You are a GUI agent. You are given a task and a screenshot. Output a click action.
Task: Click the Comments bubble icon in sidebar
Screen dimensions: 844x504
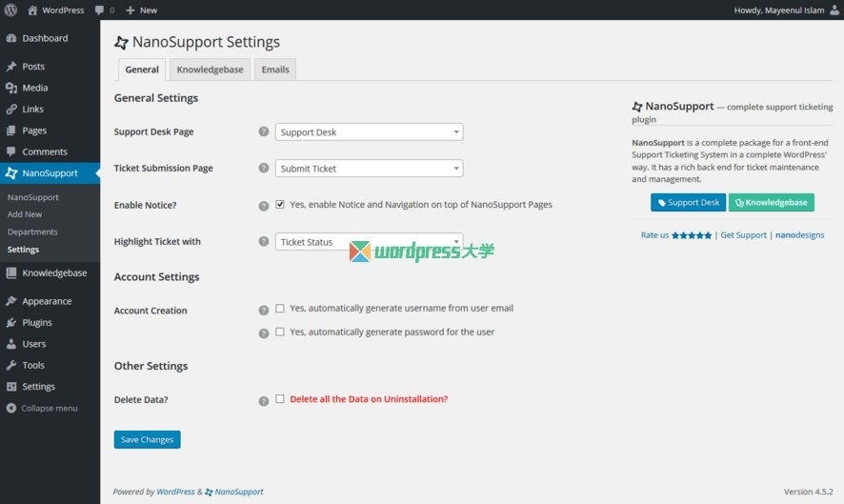click(11, 151)
